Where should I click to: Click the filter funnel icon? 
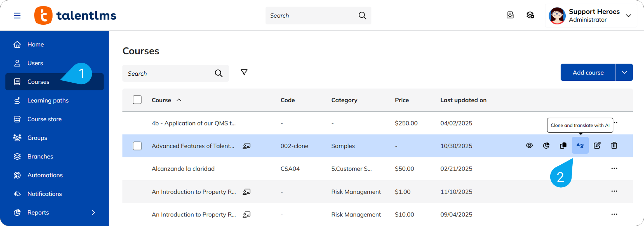[244, 73]
